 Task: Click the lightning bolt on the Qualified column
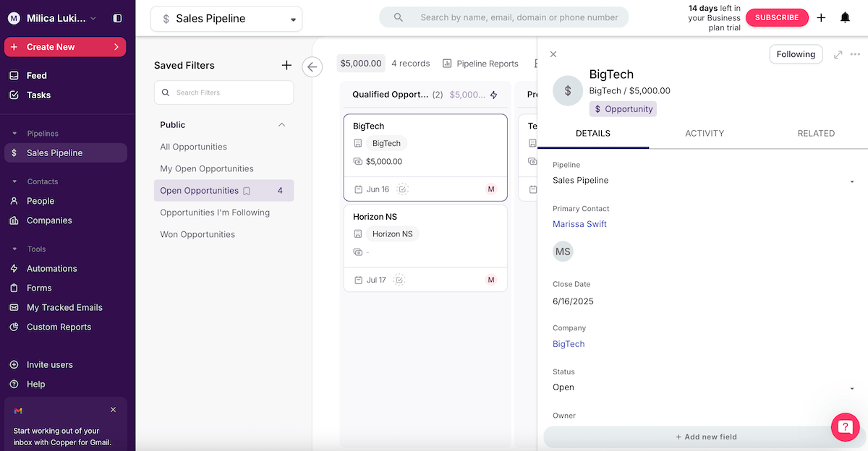click(494, 95)
